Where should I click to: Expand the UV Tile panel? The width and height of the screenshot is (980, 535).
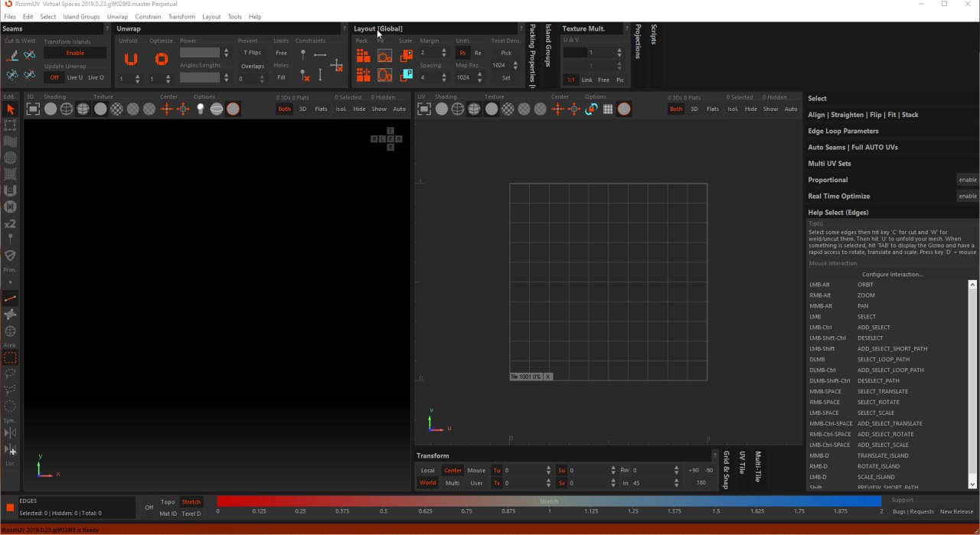point(742,463)
